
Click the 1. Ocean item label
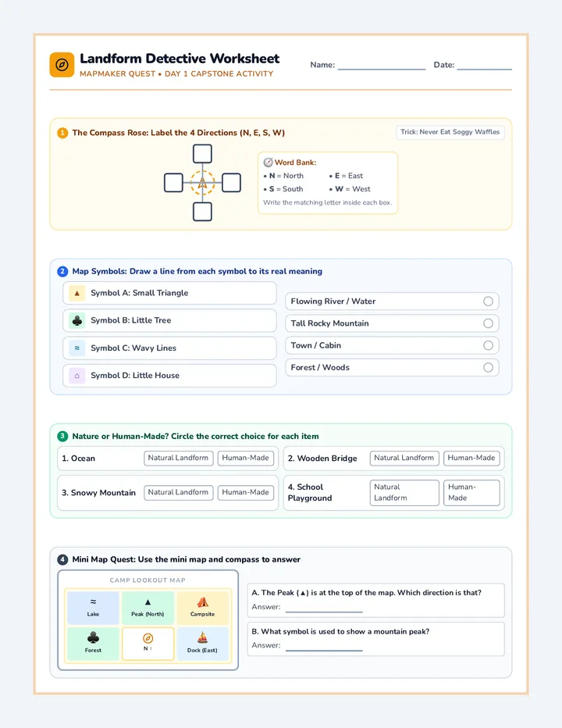point(78,459)
